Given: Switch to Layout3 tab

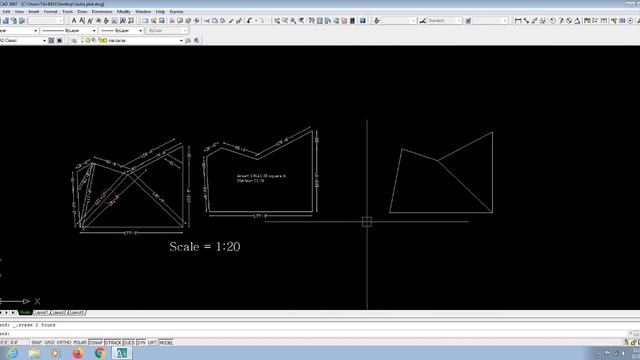Looking at the screenshot, I should click(76, 313).
